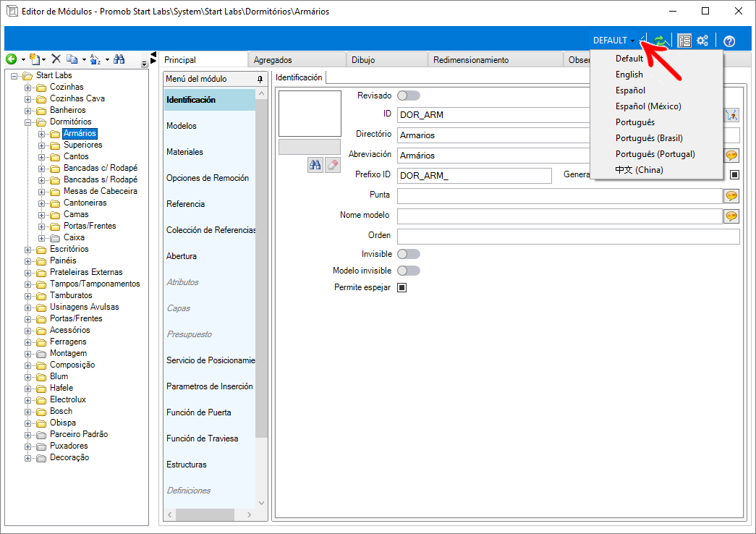The width and height of the screenshot is (756, 534).
Task: Collapse the Dormitórios tree node
Action: coord(28,122)
